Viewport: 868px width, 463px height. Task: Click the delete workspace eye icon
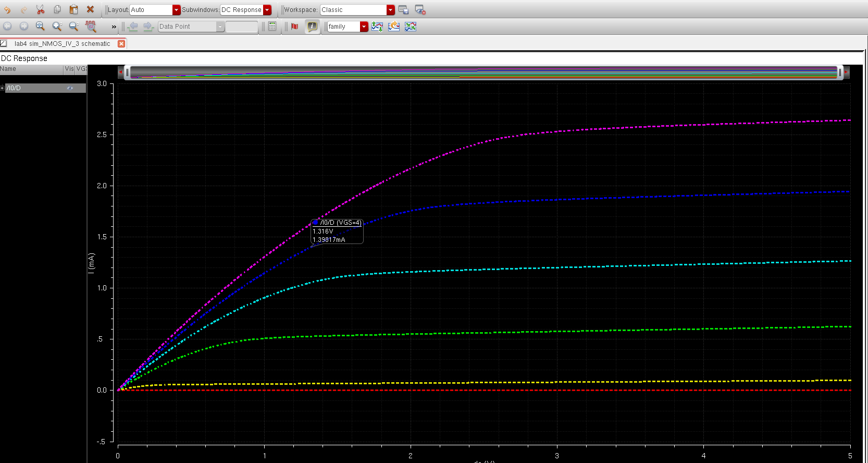click(x=420, y=9)
